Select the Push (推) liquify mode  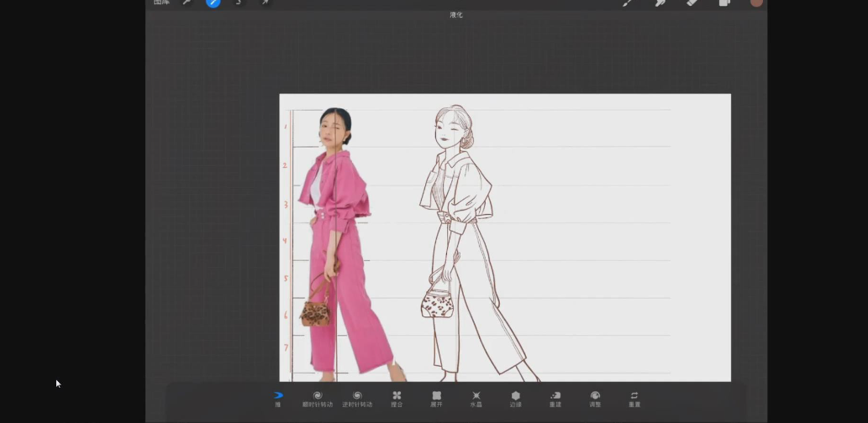278,399
